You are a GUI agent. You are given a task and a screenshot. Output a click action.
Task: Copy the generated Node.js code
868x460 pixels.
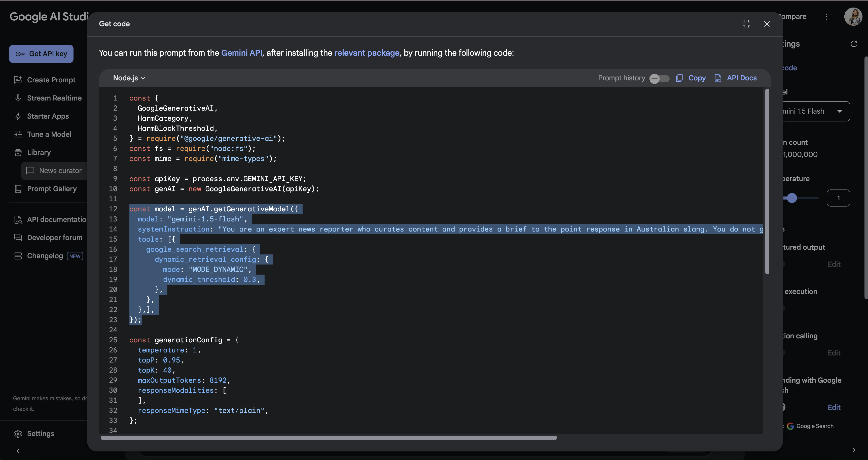click(x=691, y=78)
